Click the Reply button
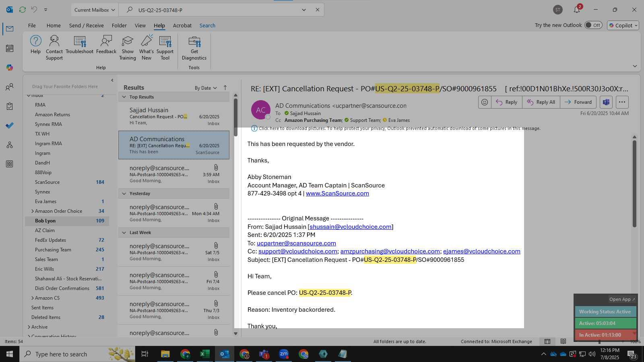 tap(507, 102)
